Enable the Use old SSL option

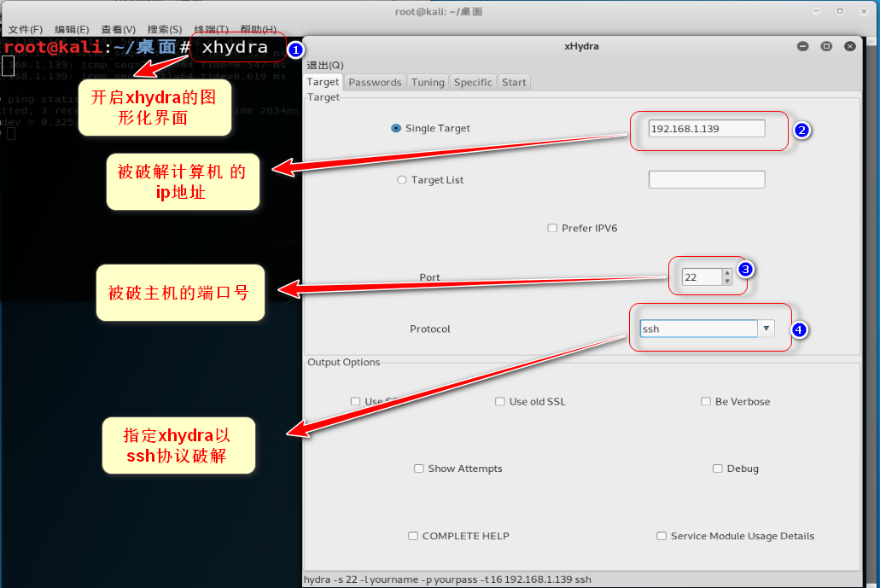click(499, 401)
